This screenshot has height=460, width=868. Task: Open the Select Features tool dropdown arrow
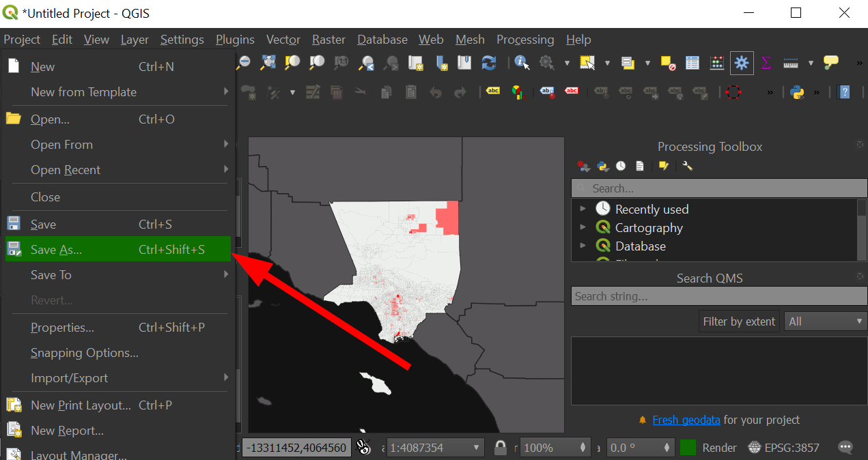pyautogui.click(x=607, y=63)
